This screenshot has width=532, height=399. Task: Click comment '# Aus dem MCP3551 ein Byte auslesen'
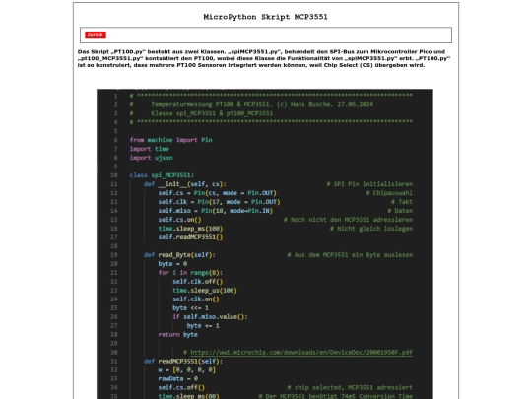pyautogui.click(x=350, y=255)
